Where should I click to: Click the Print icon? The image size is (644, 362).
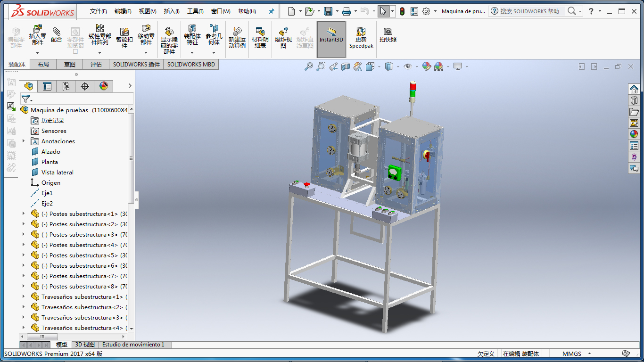[x=347, y=11]
